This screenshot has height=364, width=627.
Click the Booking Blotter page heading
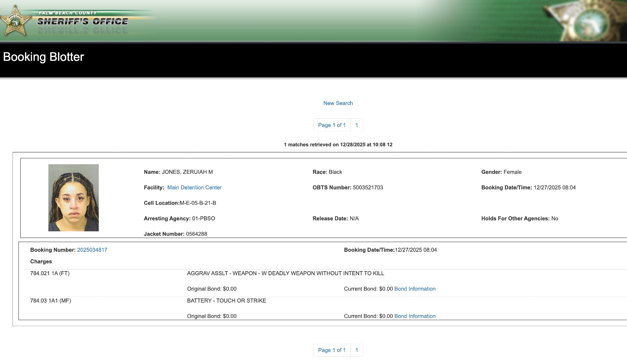pyautogui.click(x=44, y=57)
